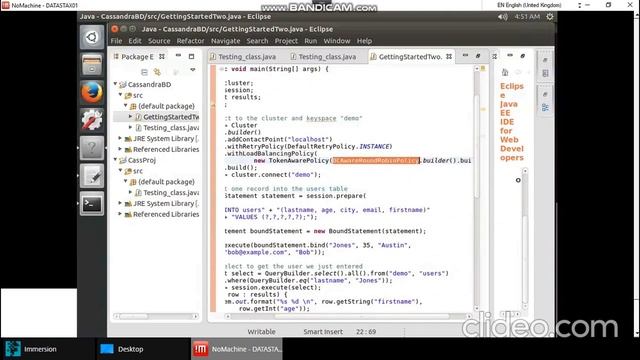The width and height of the screenshot is (640, 360).
Task: Open the Project menu
Action: point(286,41)
